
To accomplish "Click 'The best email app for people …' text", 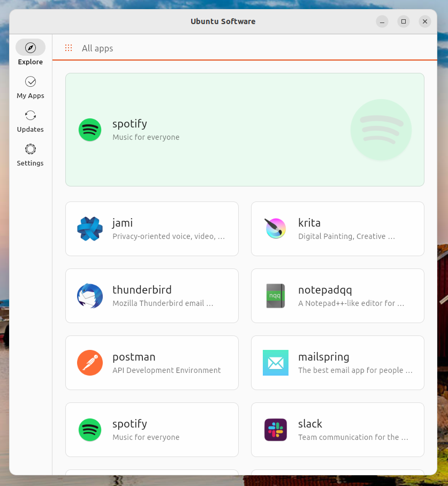I will click(355, 370).
